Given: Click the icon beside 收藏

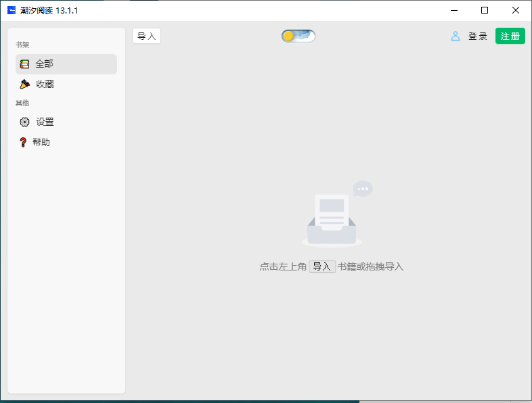Looking at the screenshot, I should coord(25,84).
